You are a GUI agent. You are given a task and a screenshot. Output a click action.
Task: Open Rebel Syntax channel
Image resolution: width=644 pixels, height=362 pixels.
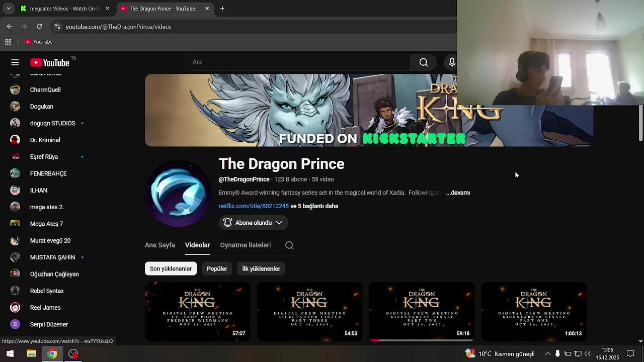click(46, 291)
